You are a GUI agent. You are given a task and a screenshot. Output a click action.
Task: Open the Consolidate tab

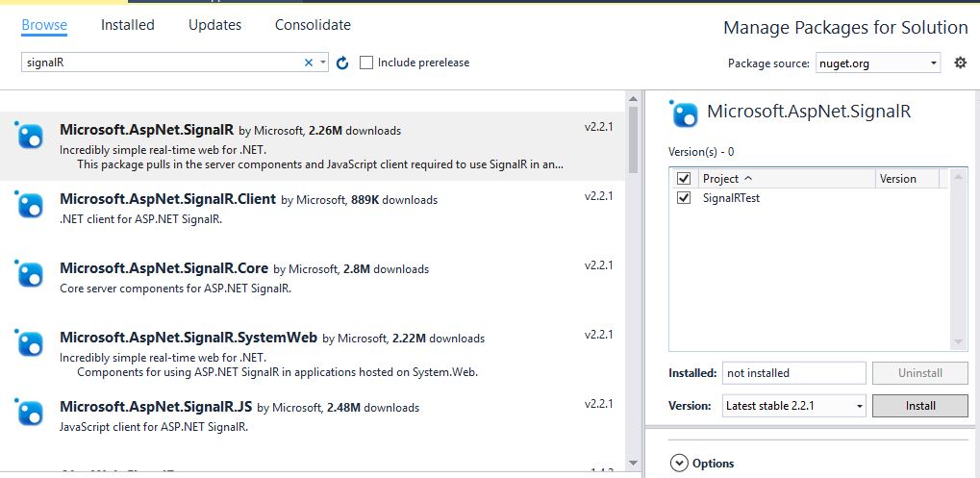(313, 25)
